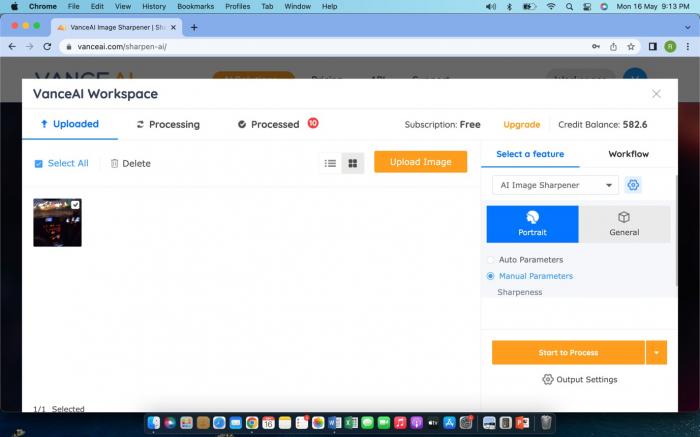The image size is (700, 437).
Task: Close the VanceAI Image Sharpener tab
Action: point(173,27)
